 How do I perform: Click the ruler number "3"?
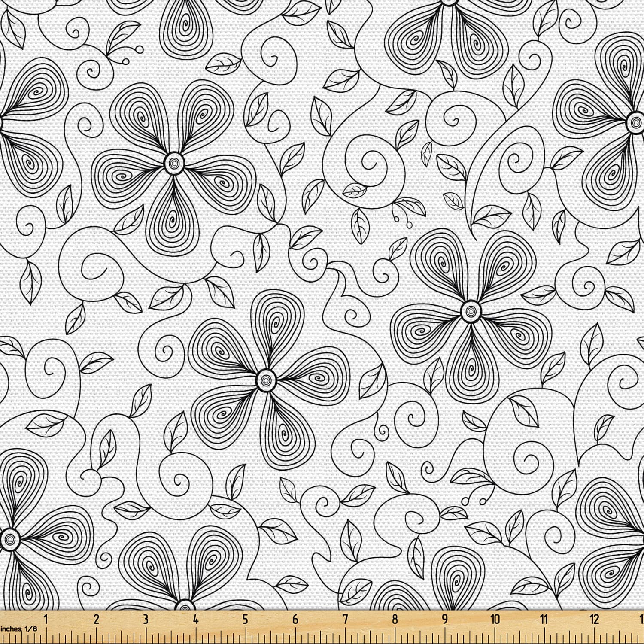[146, 620]
